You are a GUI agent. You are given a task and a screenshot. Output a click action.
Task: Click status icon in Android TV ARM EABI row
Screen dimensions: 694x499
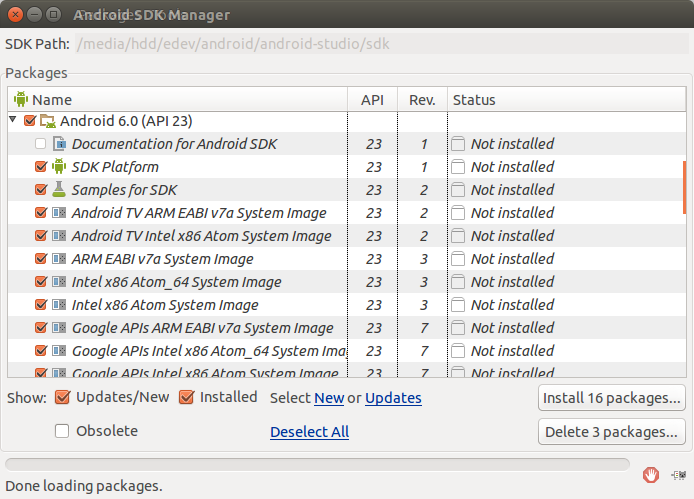[458, 213]
